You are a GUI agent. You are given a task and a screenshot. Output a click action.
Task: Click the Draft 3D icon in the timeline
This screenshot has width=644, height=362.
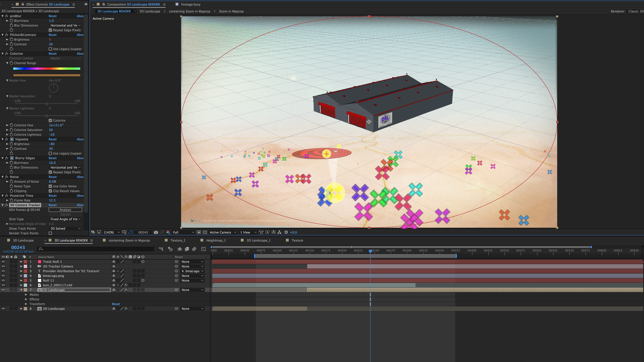[x=170, y=249]
